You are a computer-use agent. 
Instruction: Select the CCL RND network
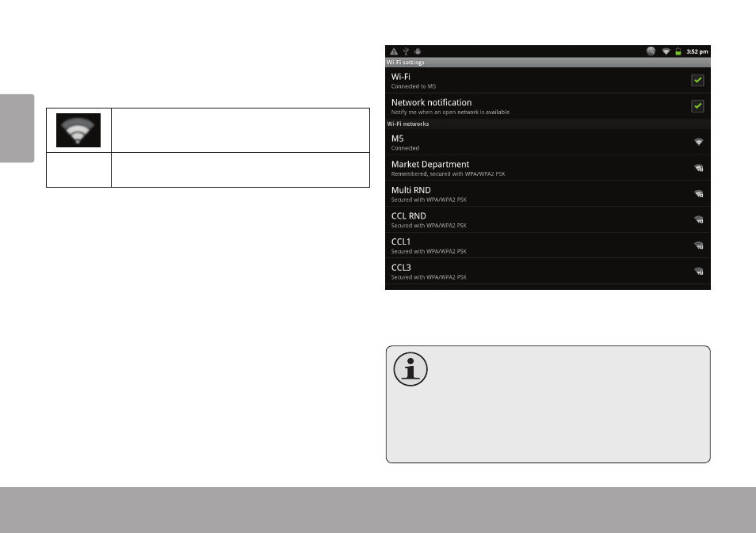click(x=548, y=219)
